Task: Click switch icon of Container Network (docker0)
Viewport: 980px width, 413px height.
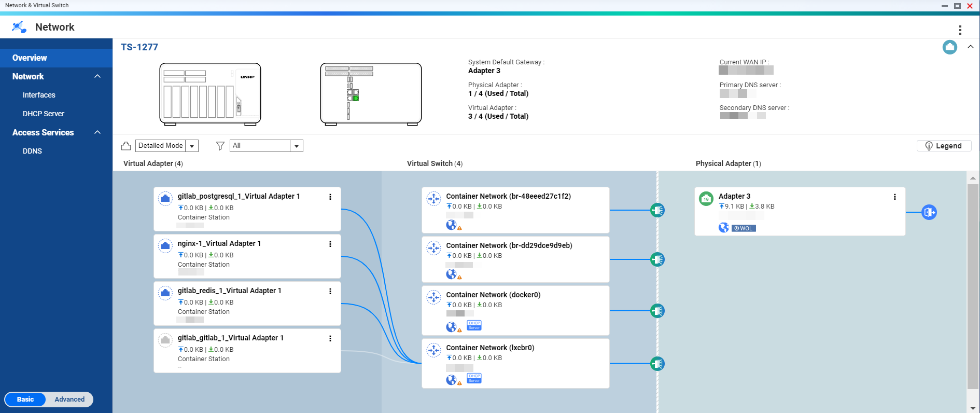Action: [433, 297]
